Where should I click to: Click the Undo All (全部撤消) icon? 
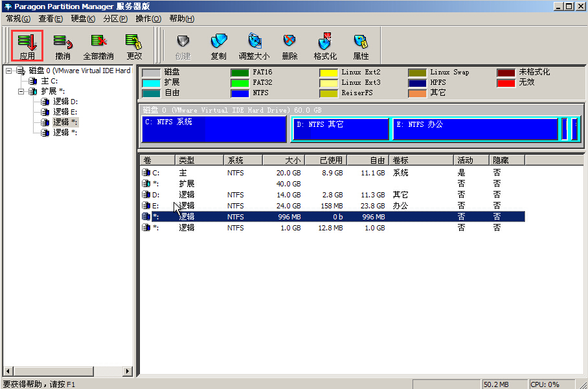98,42
